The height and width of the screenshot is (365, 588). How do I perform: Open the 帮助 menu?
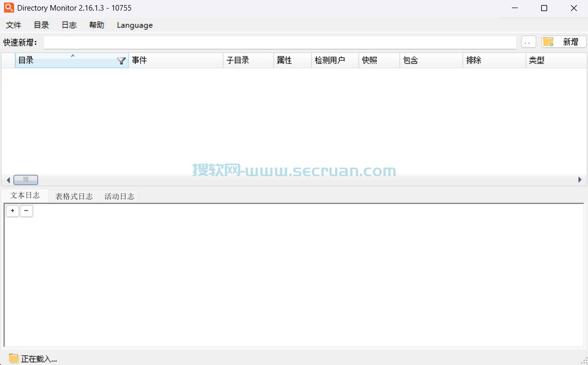click(97, 25)
